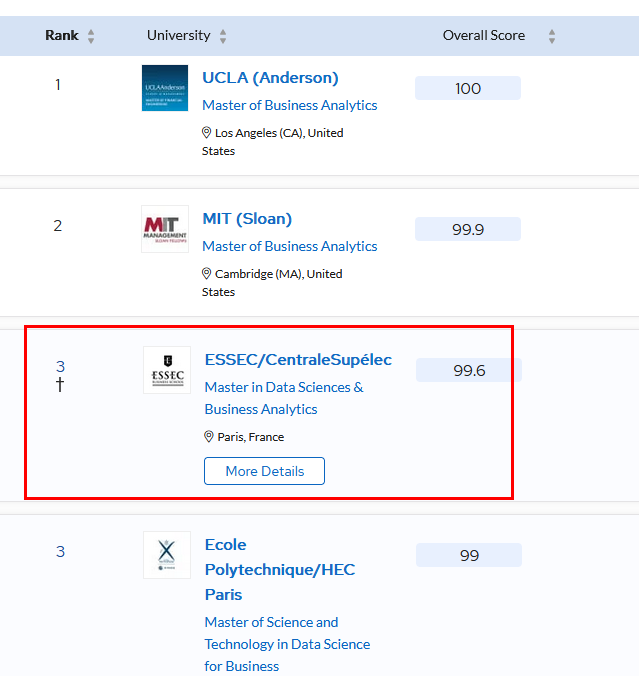The height and width of the screenshot is (676, 639).
Task: Open Ecole Polytechnique logo thumbnail
Action: (x=167, y=555)
